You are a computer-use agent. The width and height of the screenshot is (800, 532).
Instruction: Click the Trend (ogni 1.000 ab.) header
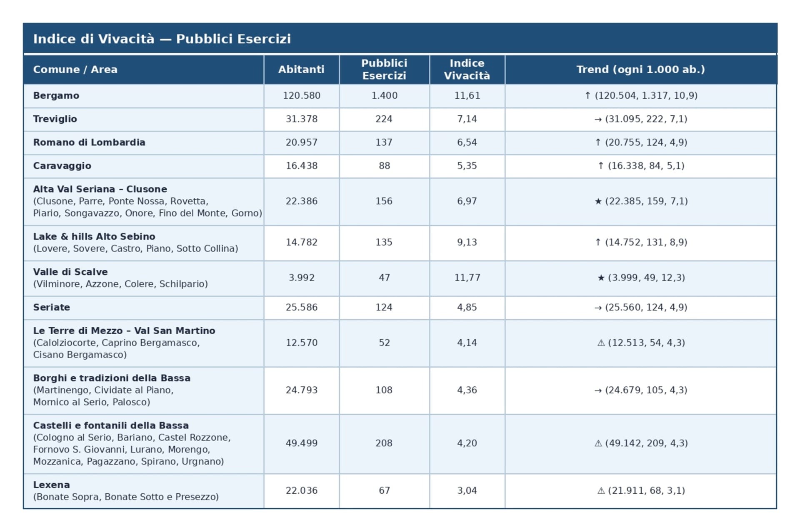click(640, 70)
